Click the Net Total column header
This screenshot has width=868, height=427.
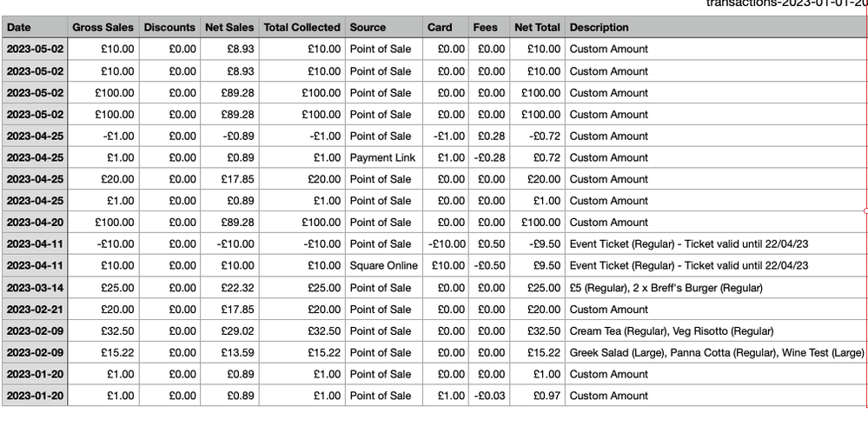click(x=537, y=28)
